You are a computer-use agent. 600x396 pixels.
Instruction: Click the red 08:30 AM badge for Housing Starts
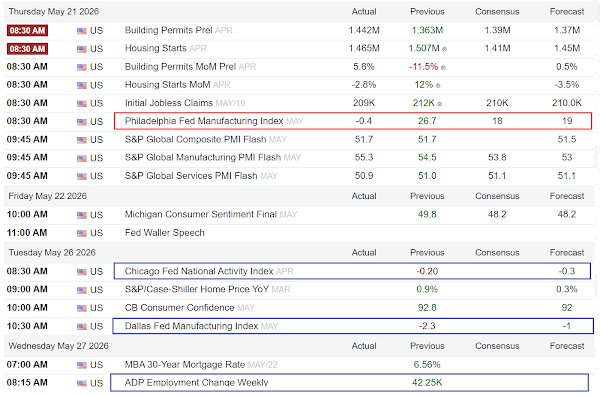pyautogui.click(x=27, y=49)
